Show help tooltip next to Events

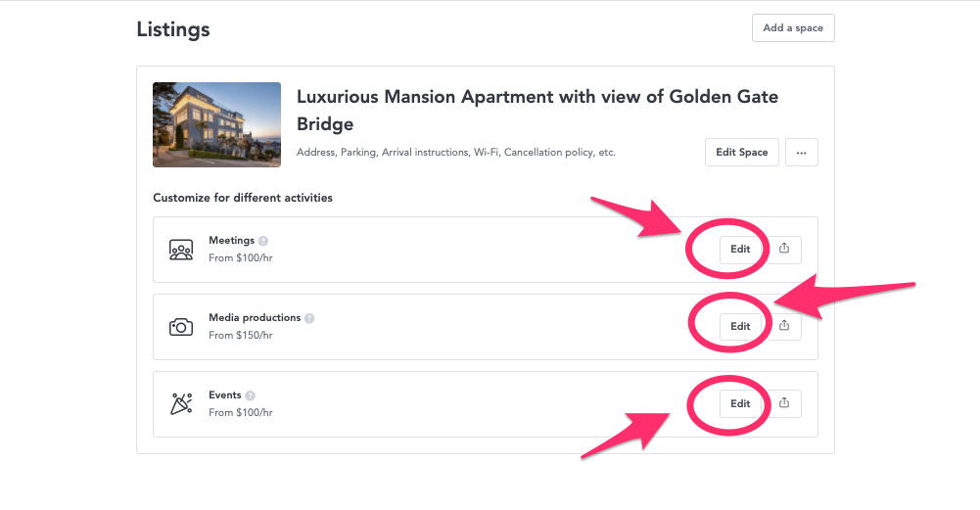point(250,395)
